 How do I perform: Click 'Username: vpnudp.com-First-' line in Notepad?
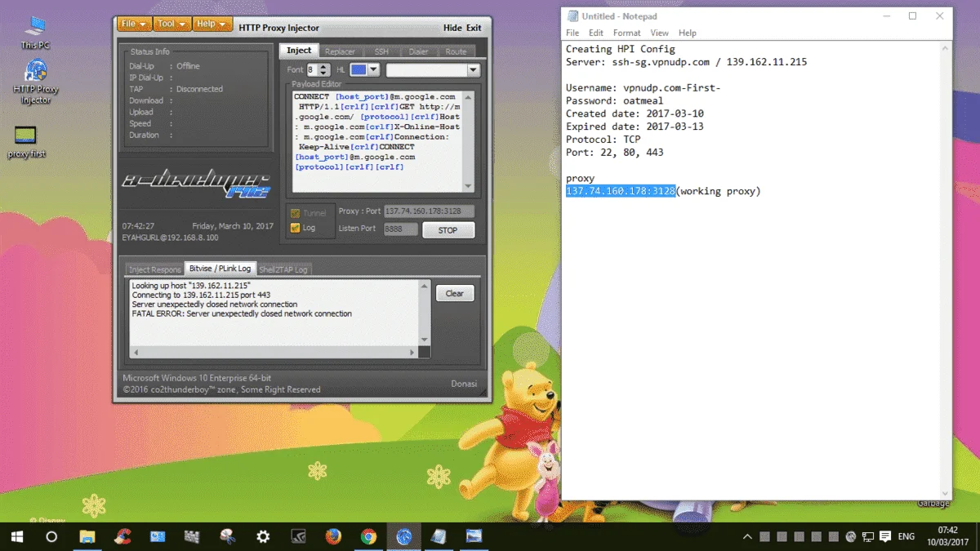point(643,87)
